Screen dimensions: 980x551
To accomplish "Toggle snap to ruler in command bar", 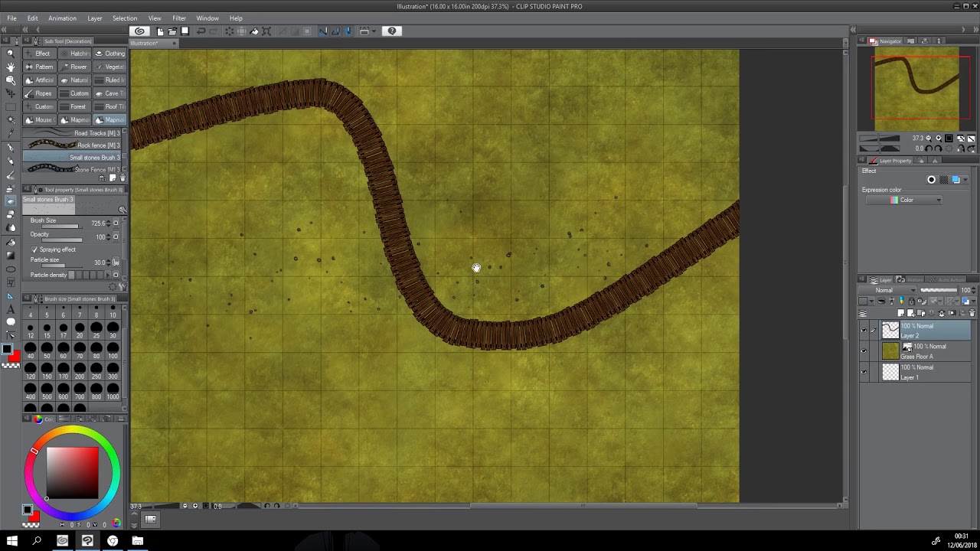I will [x=323, y=31].
